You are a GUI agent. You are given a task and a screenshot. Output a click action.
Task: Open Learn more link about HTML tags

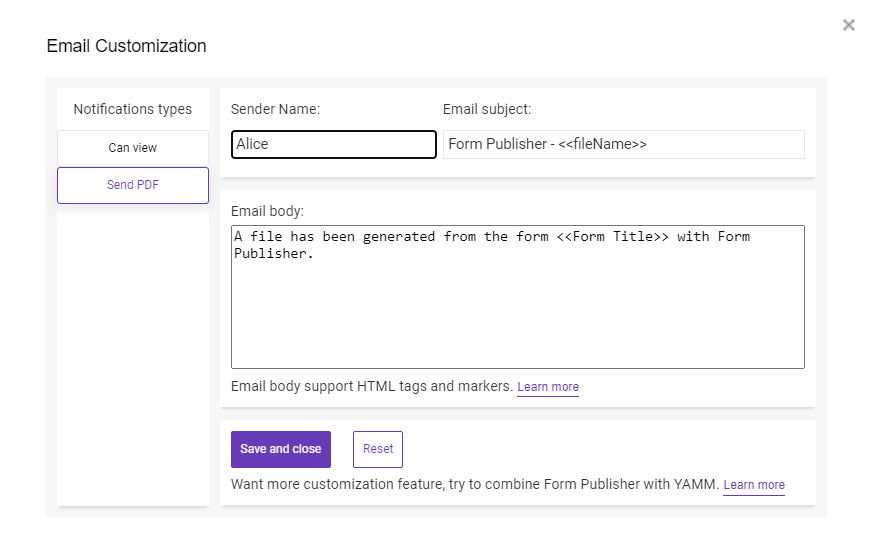click(x=548, y=387)
